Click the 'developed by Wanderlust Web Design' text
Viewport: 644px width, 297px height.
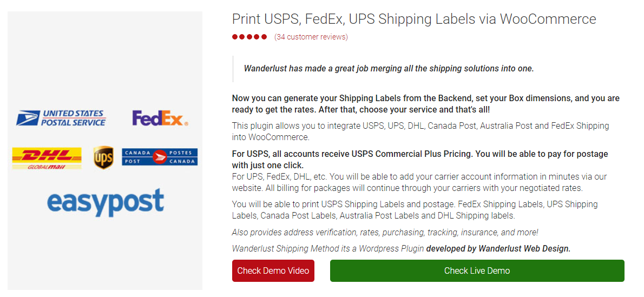[x=498, y=248]
